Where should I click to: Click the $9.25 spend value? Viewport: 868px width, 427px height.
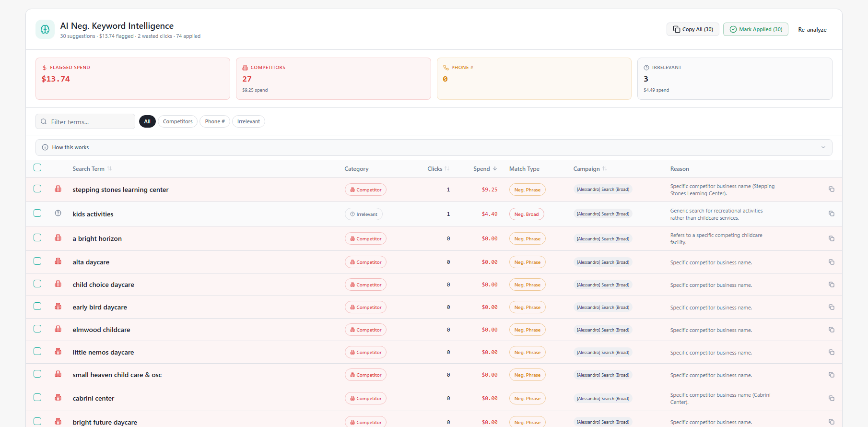click(x=490, y=190)
